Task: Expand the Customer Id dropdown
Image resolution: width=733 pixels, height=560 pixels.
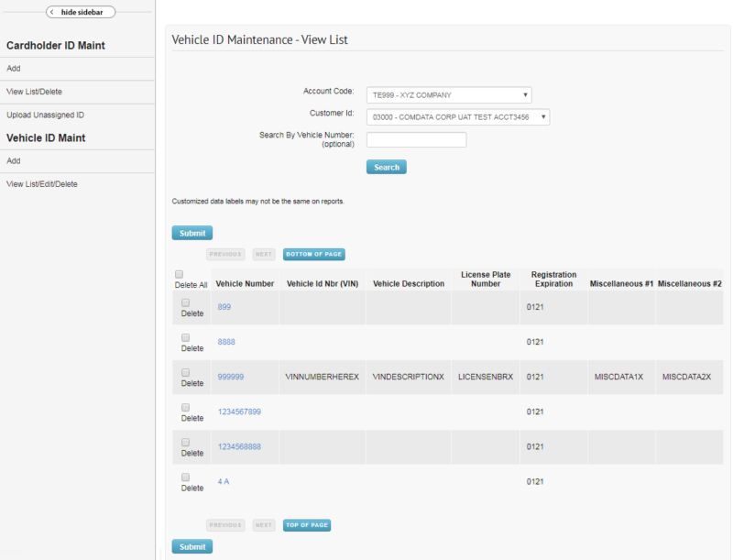Action: tap(457, 117)
